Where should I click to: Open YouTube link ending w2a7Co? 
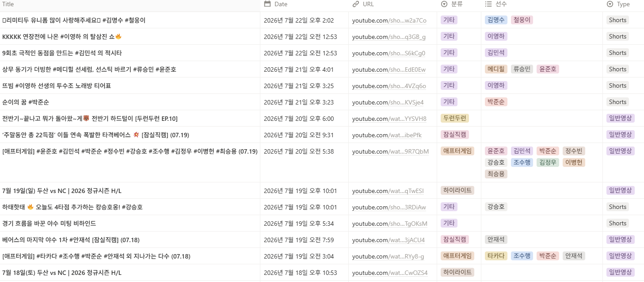[x=389, y=20]
